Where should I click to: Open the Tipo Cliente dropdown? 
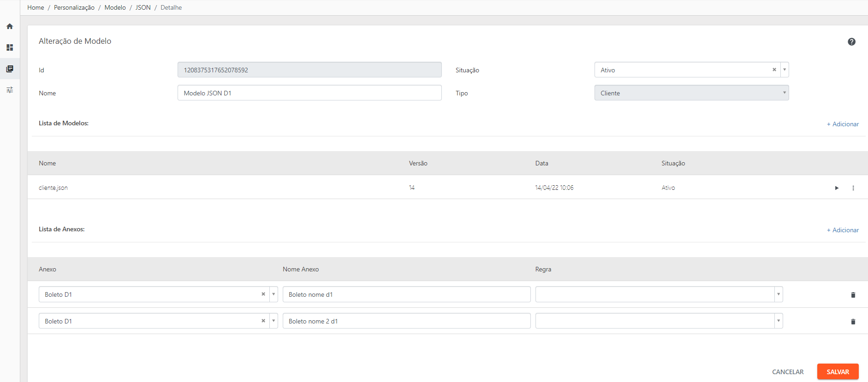691,93
